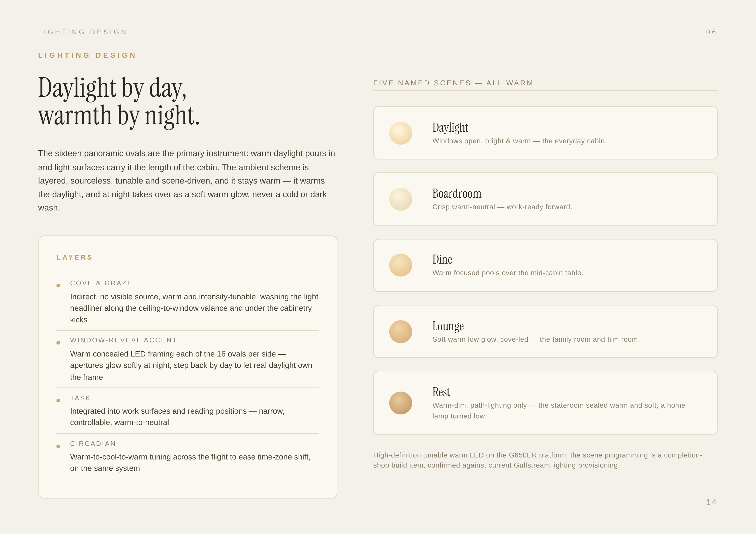Open the Boardroom scene title
Viewport: 756px width, 534px height.
pos(457,193)
